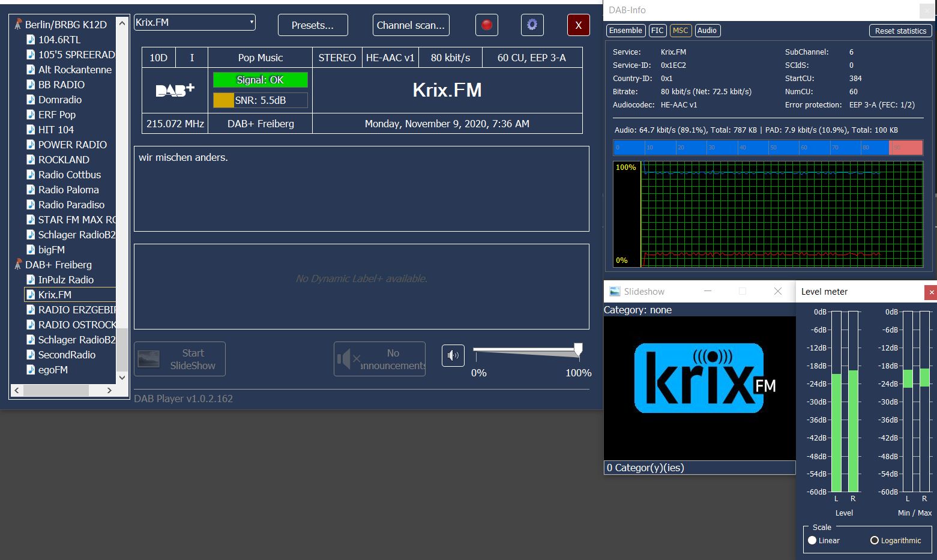Click the music note icon beside egoFM
Viewport: 937px width, 560px height.
(31, 370)
